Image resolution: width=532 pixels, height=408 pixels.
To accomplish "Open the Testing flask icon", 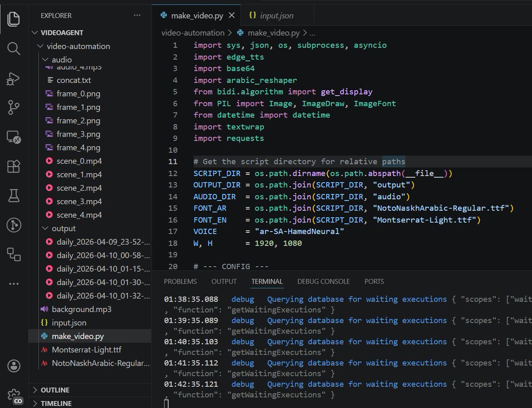I will pos(14,196).
